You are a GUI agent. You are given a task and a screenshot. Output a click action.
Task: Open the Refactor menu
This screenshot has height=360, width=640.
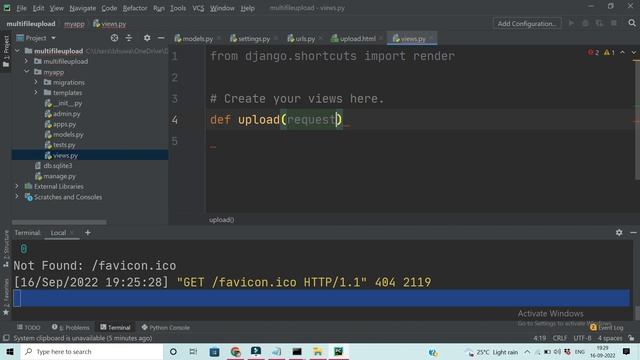(135, 8)
